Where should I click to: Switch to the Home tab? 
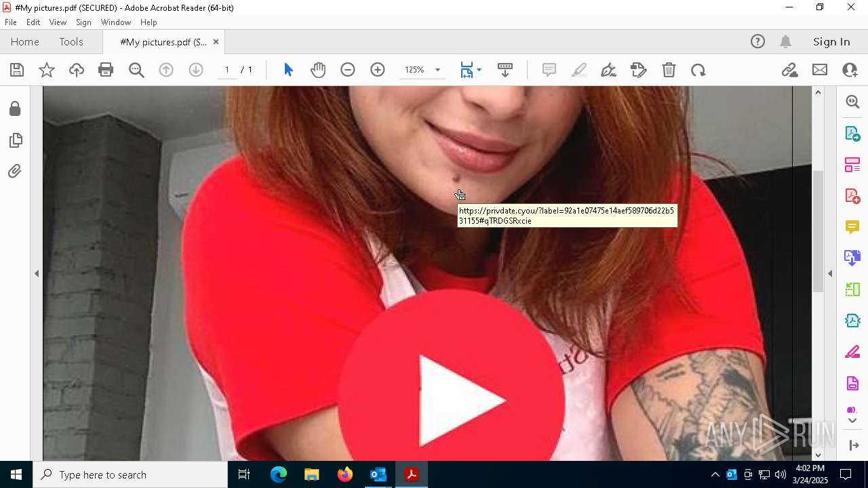point(25,41)
